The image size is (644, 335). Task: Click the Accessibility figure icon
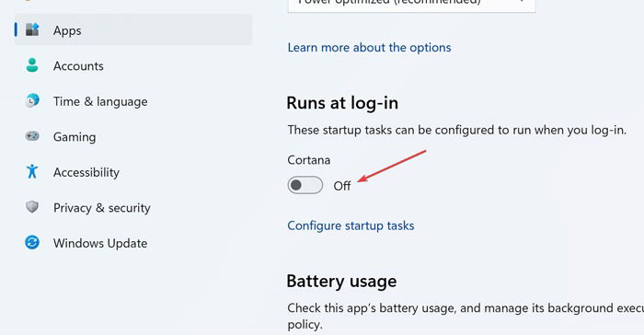coord(32,171)
